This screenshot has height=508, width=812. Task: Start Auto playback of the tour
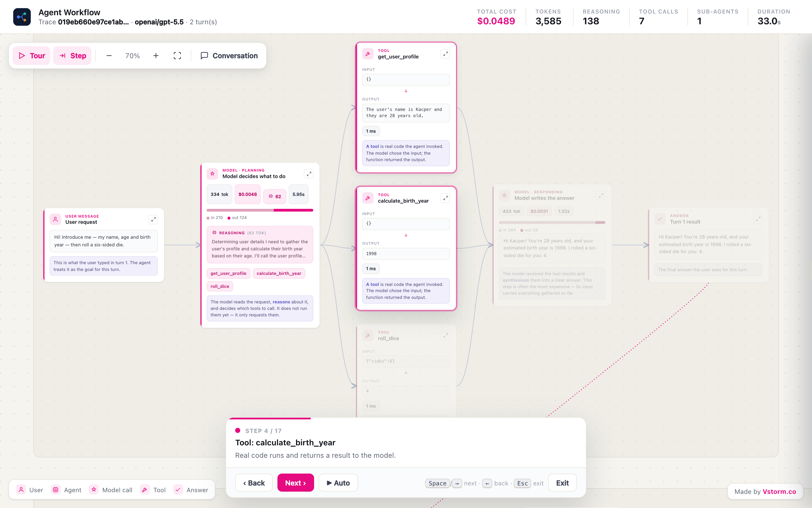(x=338, y=483)
